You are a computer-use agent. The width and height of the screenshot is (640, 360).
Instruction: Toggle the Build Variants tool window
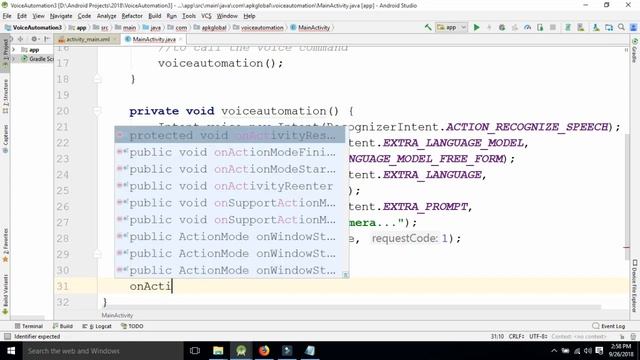click(x=5, y=294)
